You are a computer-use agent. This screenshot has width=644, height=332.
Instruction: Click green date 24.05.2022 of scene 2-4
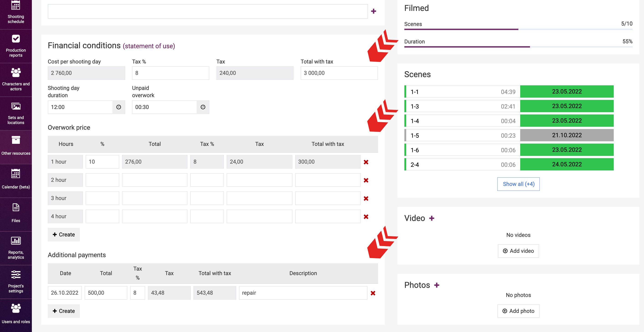pos(567,164)
